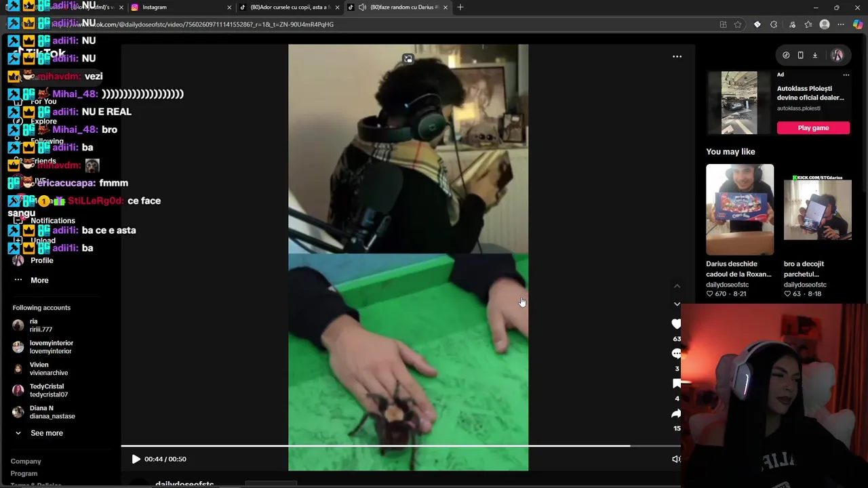The width and height of the screenshot is (868, 488).
Task: Close the faze random cu Darius tab
Action: click(x=446, y=7)
